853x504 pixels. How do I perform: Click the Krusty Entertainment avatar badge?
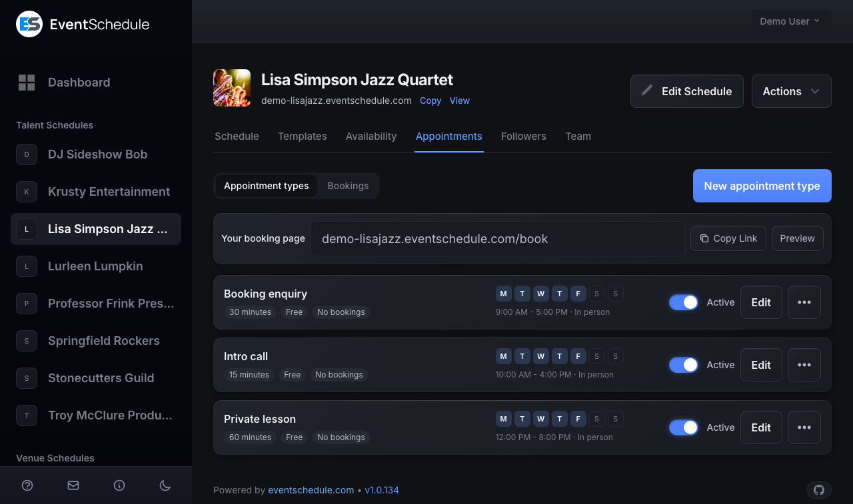(x=27, y=192)
